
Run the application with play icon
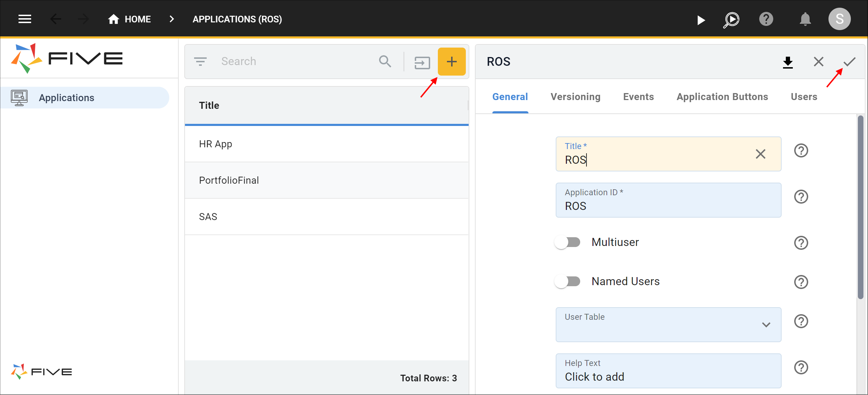pos(700,20)
